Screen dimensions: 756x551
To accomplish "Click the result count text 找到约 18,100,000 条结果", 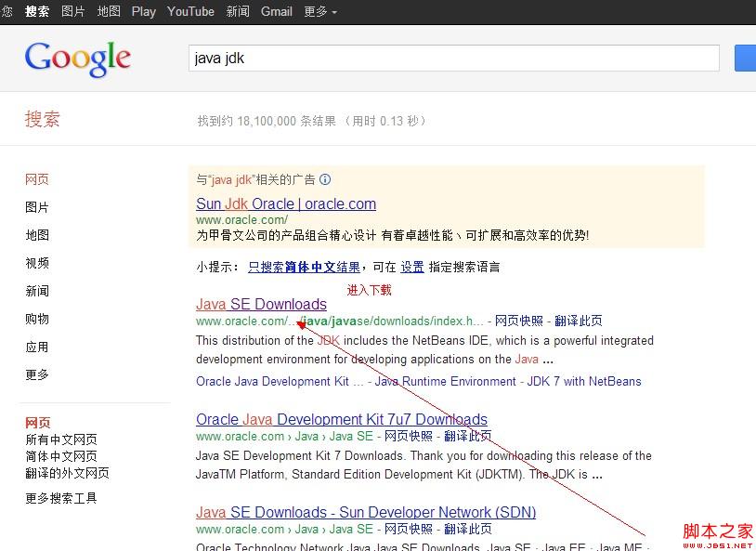I will coord(267,121).
